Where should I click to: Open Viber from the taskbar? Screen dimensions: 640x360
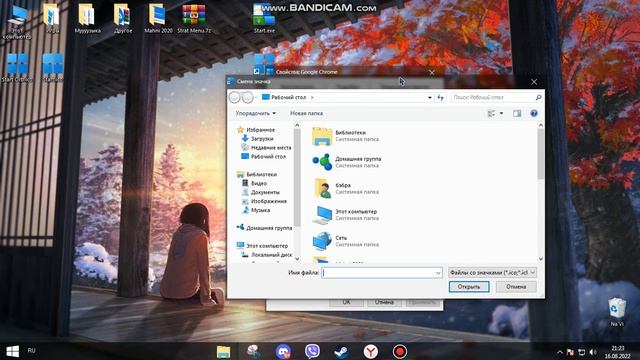pyautogui.click(x=312, y=351)
